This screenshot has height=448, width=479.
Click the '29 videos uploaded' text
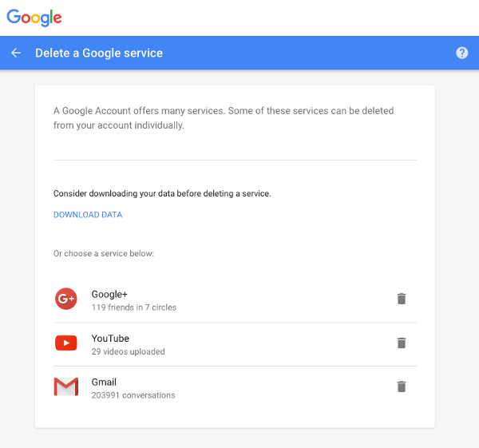128,351
